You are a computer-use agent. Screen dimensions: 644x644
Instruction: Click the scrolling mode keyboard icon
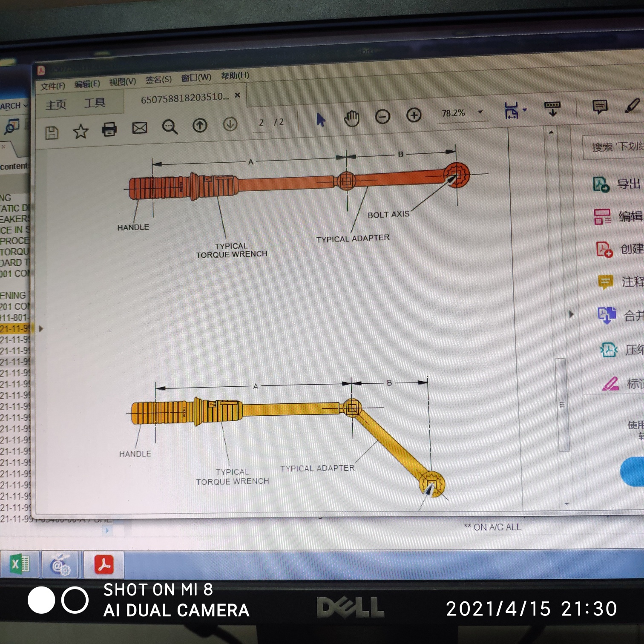pyautogui.click(x=552, y=109)
